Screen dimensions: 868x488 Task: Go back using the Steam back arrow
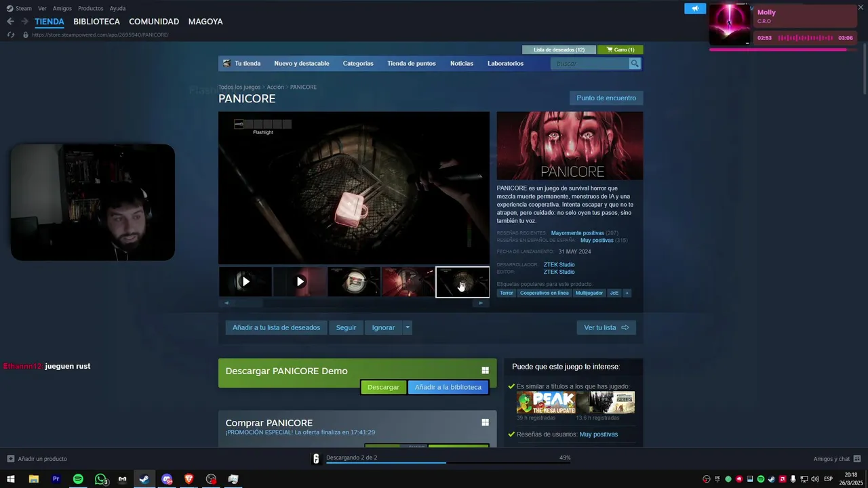coord(10,22)
